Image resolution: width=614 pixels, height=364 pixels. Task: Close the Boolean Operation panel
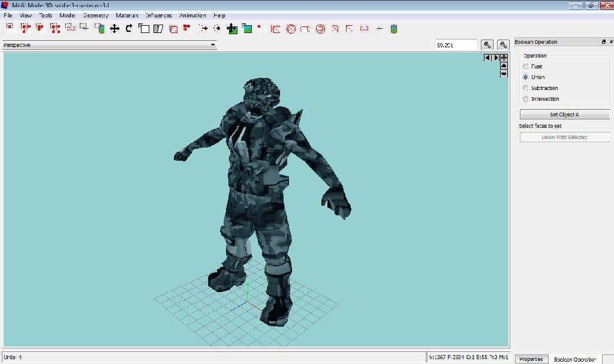(x=611, y=42)
